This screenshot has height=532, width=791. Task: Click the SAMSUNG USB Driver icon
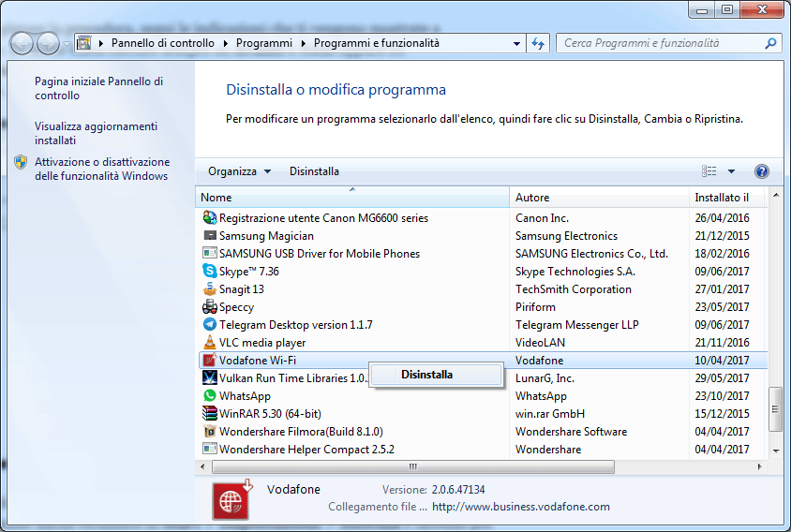(209, 253)
